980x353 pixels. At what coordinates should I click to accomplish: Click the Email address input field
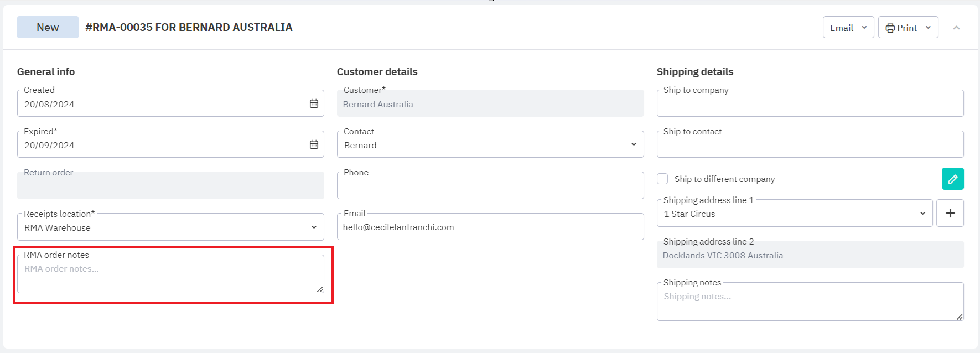[x=490, y=227]
